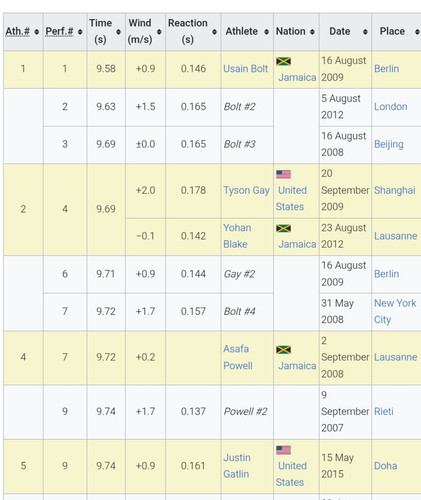Follow the Rieti place link

click(384, 412)
